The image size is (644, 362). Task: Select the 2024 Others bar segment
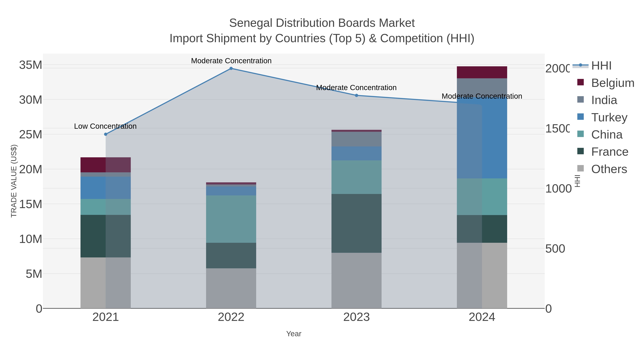(x=482, y=275)
